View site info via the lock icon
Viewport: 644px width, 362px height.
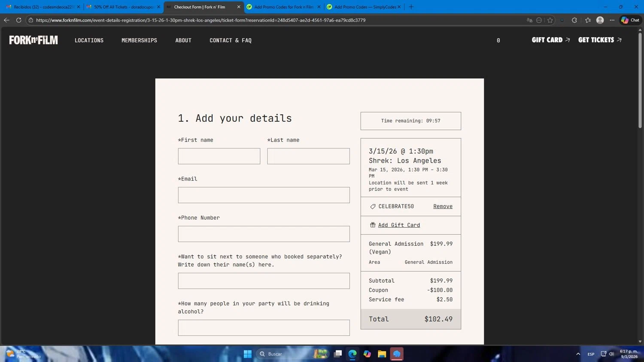pos(30,20)
